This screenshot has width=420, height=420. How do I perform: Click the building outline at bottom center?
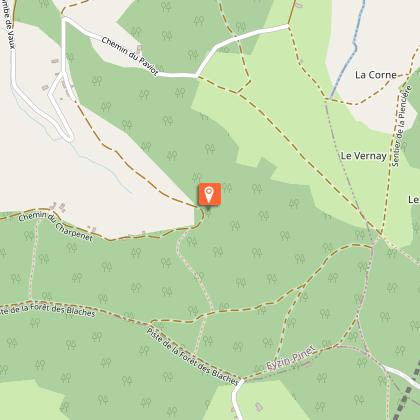(x=259, y=407)
